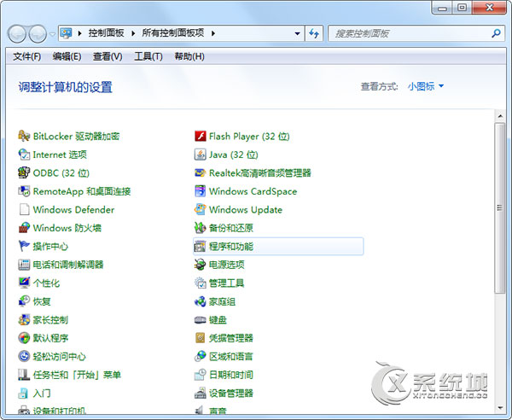The width and height of the screenshot is (512, 420).
Task: Click the Windows CardSpace icon
Action: [x=201, y=191]
